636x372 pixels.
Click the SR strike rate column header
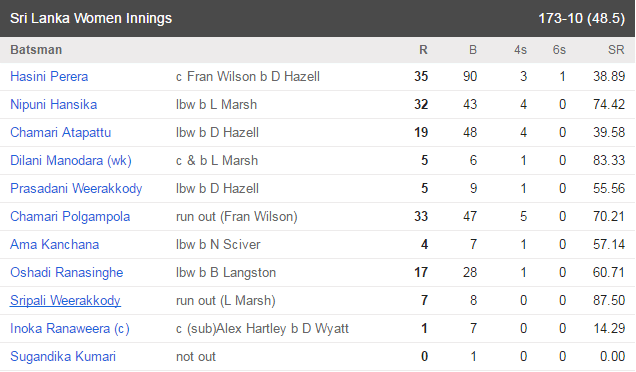[616, 49]
